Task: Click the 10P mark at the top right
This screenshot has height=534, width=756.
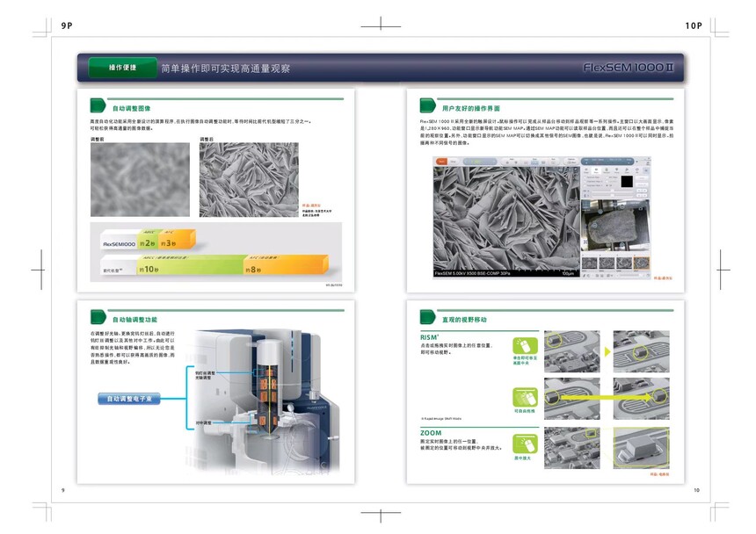Action: [694, 25]
